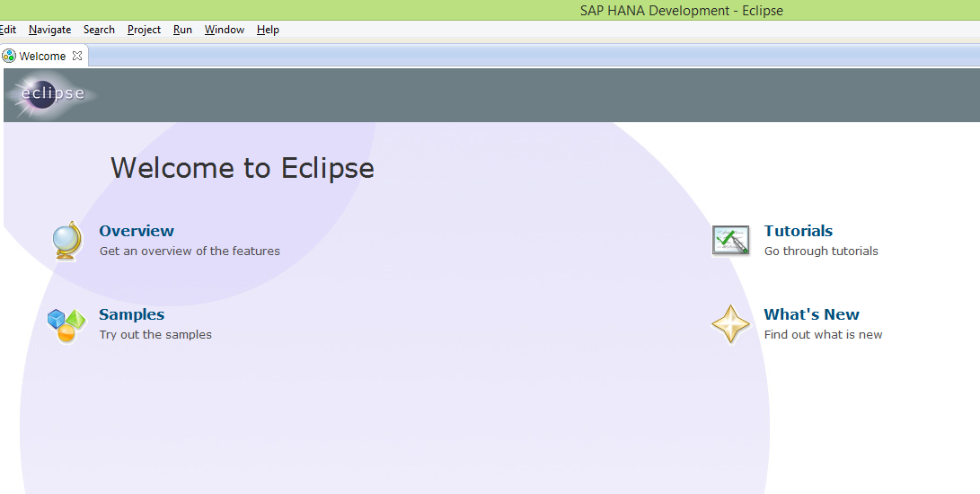Open the Search menu

tap(99, 30)
